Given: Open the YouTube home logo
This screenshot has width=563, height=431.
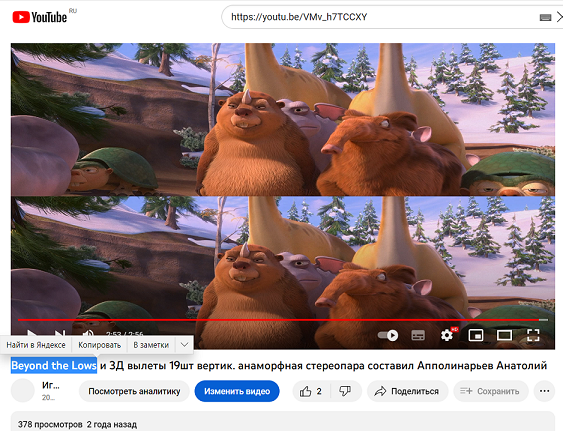Looking at the screenshot, I should (39, 17).
